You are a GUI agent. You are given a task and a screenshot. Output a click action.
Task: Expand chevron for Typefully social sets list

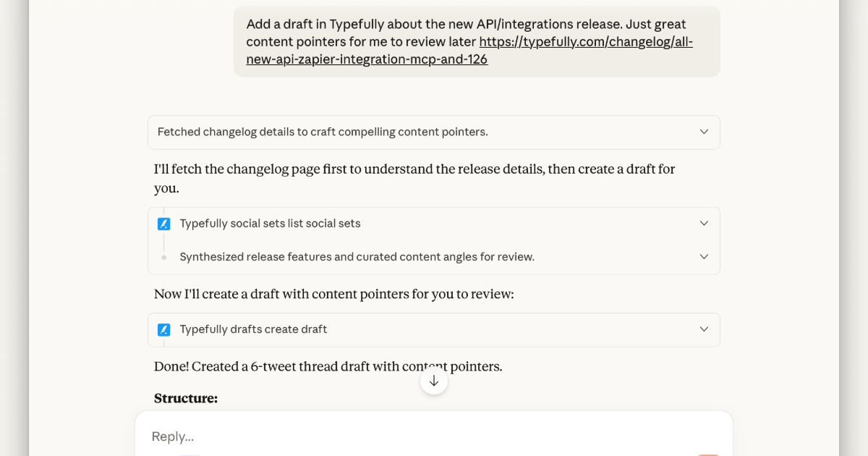(704, 224)
